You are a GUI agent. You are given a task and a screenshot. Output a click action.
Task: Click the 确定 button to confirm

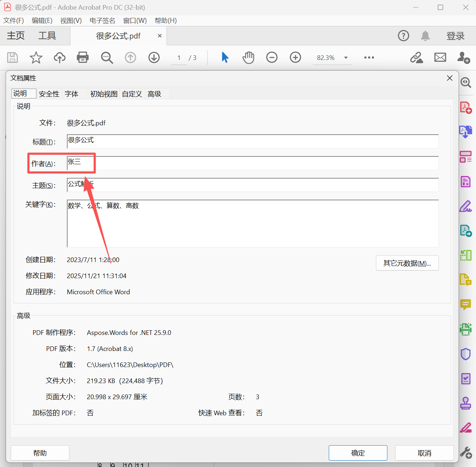358,453
